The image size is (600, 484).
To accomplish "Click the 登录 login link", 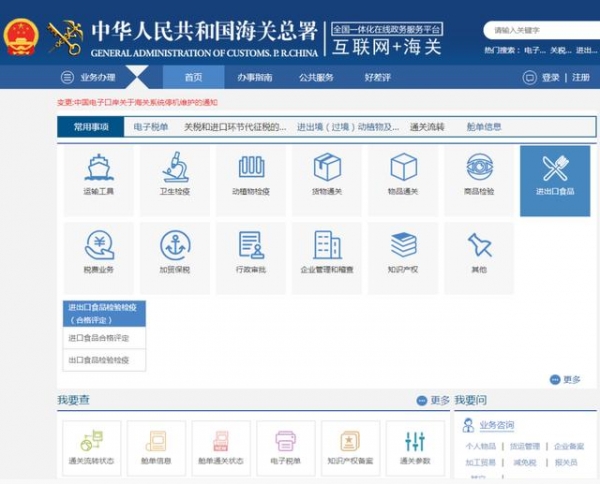I will 550,77.
